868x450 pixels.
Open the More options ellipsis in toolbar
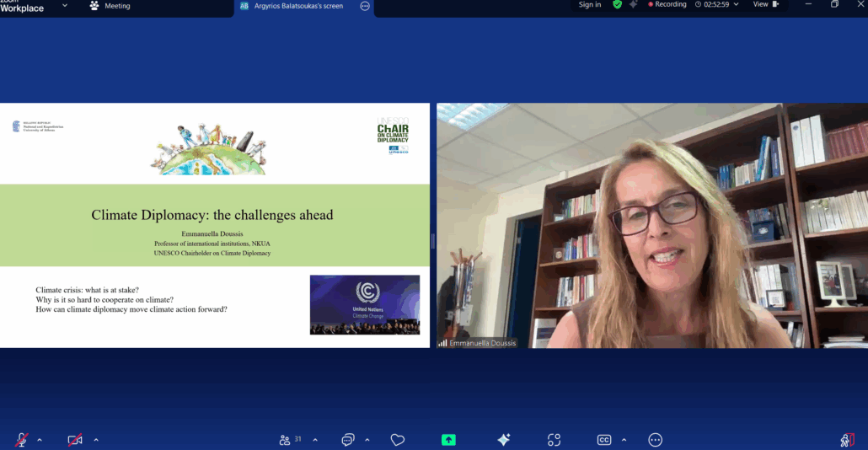click(655, 439)
